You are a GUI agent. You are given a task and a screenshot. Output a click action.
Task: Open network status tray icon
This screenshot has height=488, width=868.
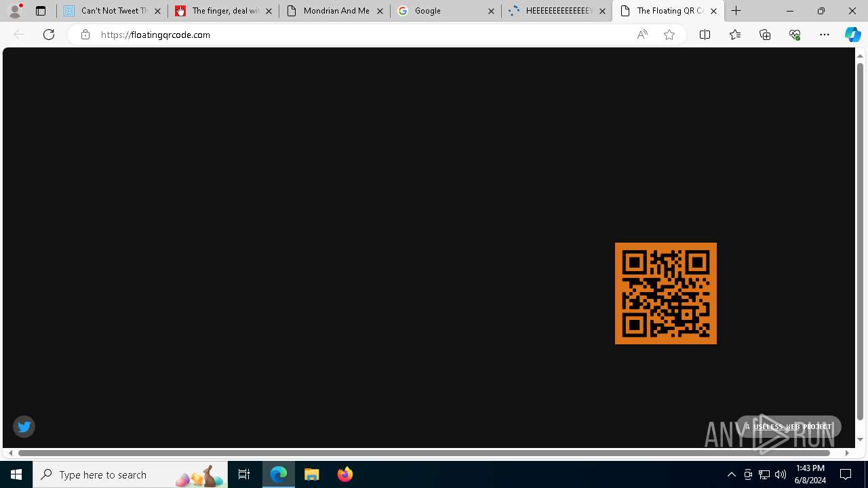(764, 474)
